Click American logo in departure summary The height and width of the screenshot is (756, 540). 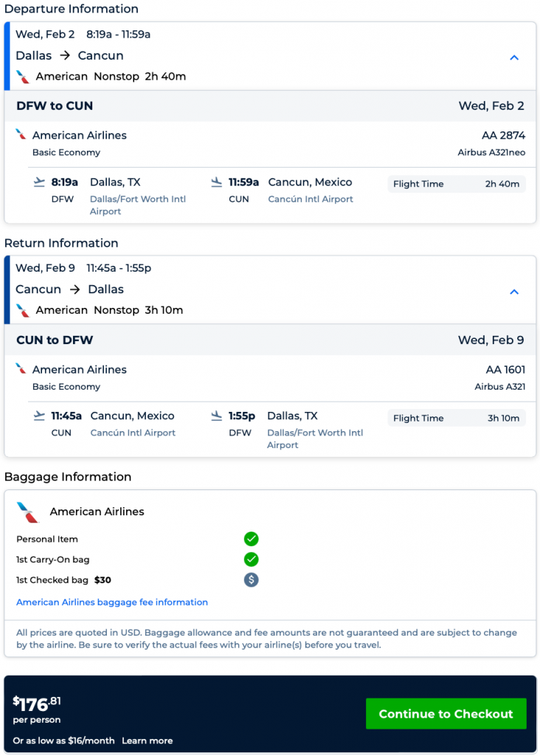pyautogui.click(x=24, y=77)
